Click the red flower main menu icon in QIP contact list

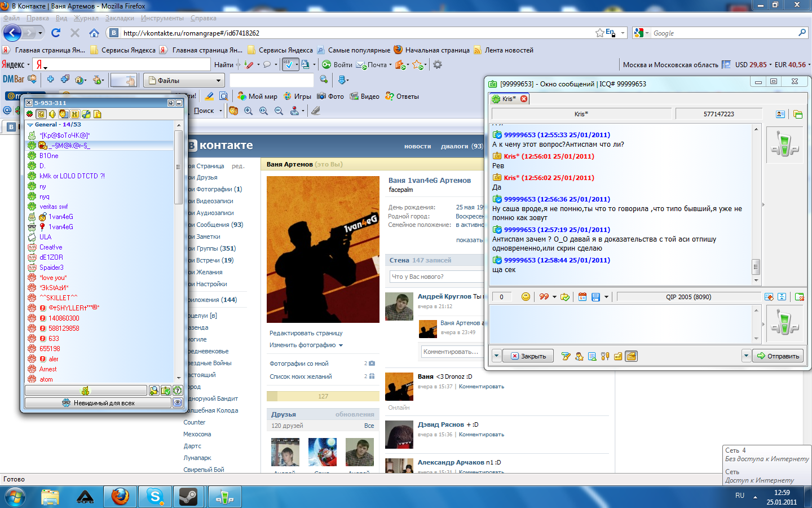coord(30,114)
